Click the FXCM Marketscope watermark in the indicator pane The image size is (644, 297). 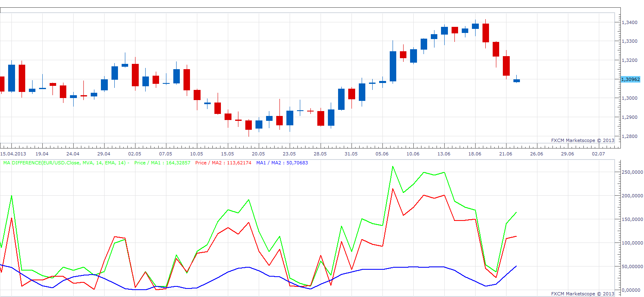[x=583, y=294]
